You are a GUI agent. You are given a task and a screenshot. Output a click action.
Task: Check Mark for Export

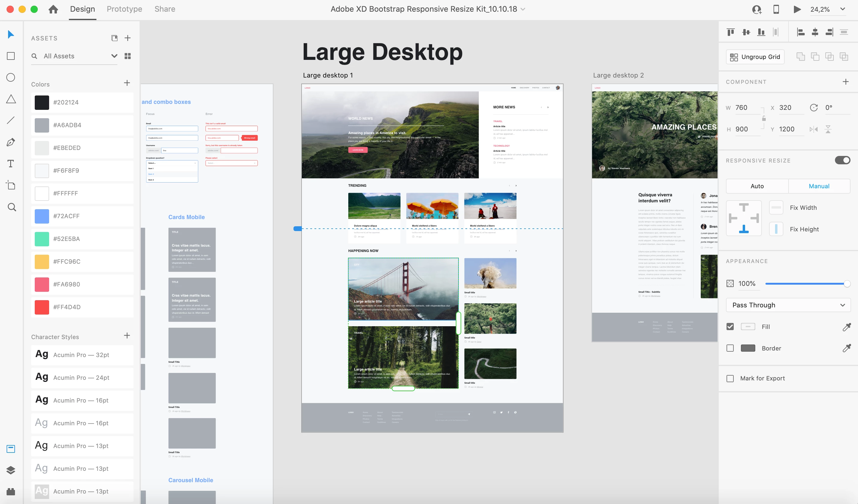[730, 378]
